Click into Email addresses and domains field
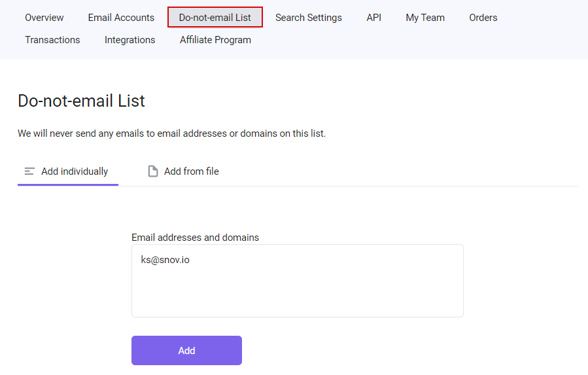This screenshot has width=588, height=375. coord(298,281)
